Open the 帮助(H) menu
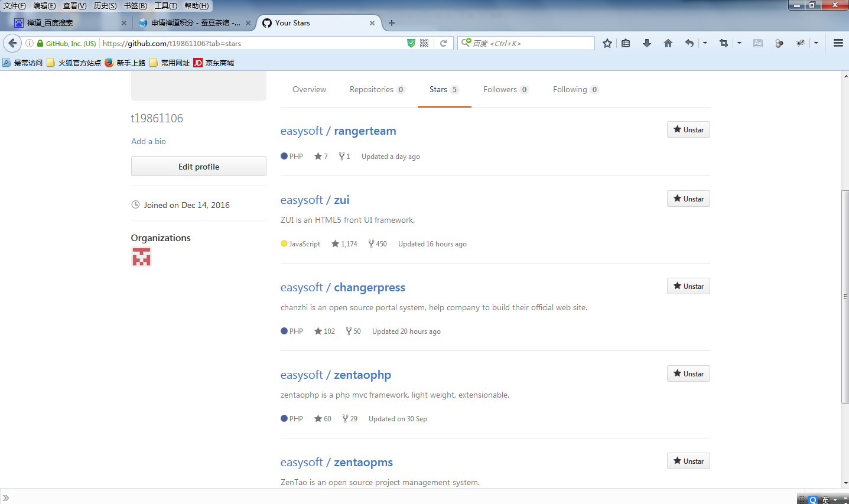This screenshot has height=504, width=849. (196, 6)
